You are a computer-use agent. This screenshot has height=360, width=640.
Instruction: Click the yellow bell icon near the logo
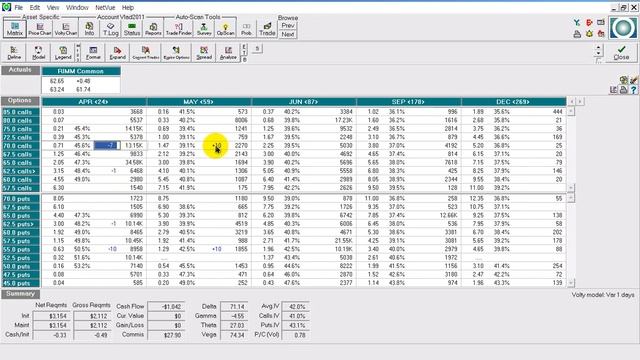[589, 34]
